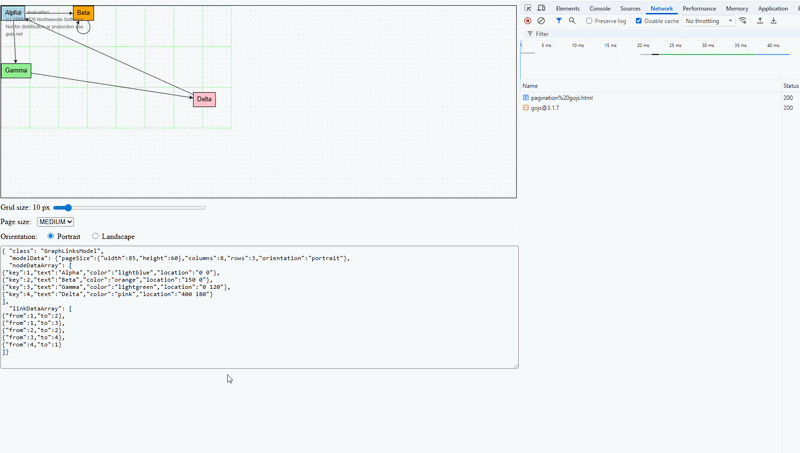This screenshot has width=800, height=453.
Task: Click the record network log icon
Action: click(x=528, y=20)
